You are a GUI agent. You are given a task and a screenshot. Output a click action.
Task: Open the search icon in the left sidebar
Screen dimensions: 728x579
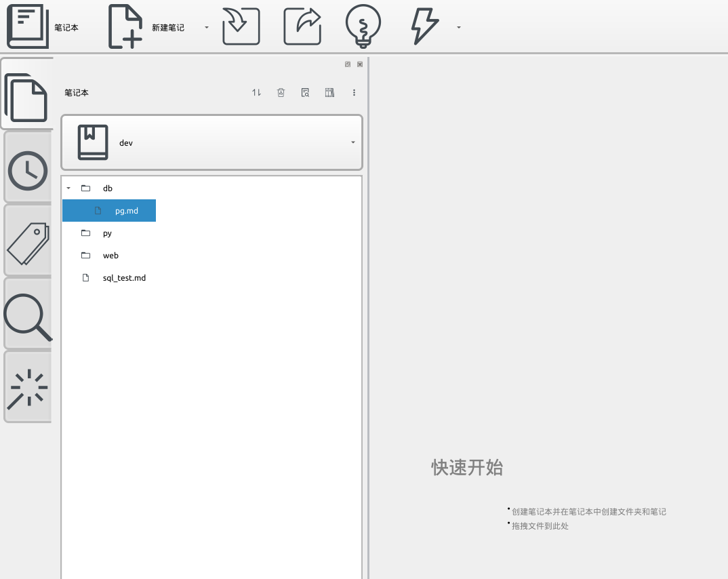[27, 313]
